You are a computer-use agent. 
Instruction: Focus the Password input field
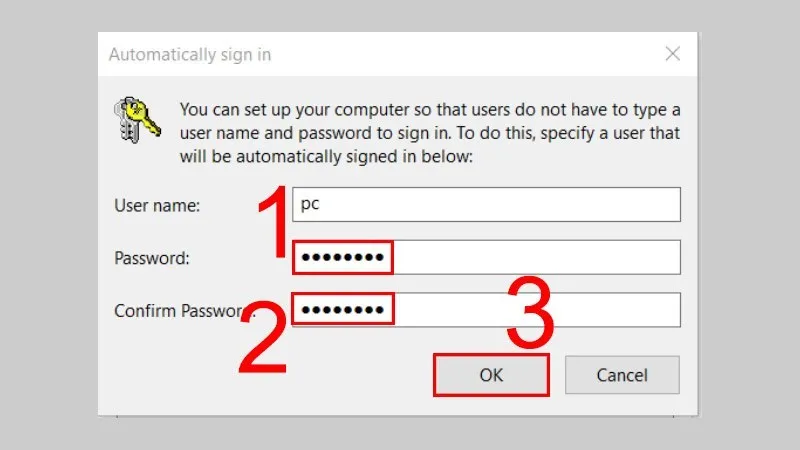click(x=486, y=257)
